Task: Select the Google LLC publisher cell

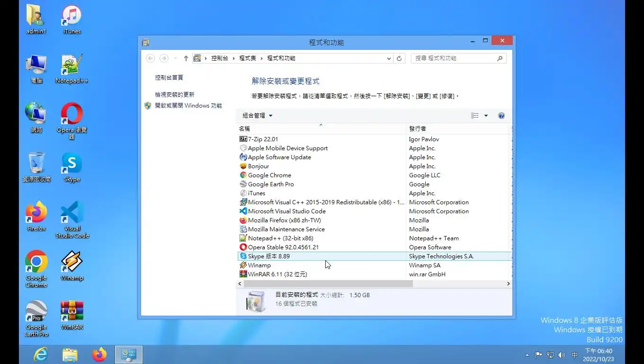Action: click(x=425, y=175)
